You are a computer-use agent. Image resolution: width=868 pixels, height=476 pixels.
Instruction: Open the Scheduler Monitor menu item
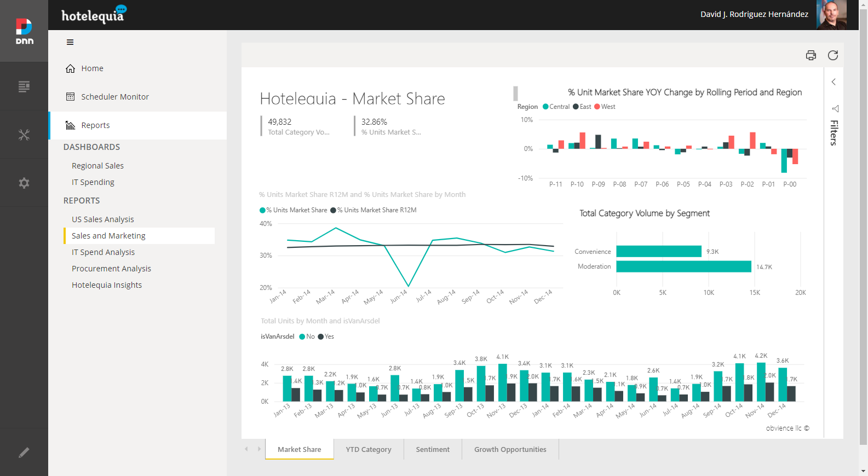click(x=137, y=97)
